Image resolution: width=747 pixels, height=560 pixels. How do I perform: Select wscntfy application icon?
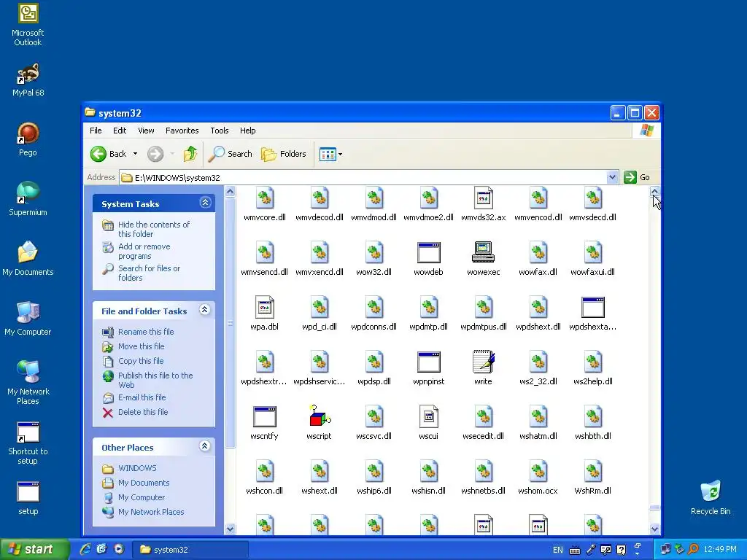point(264,416)
